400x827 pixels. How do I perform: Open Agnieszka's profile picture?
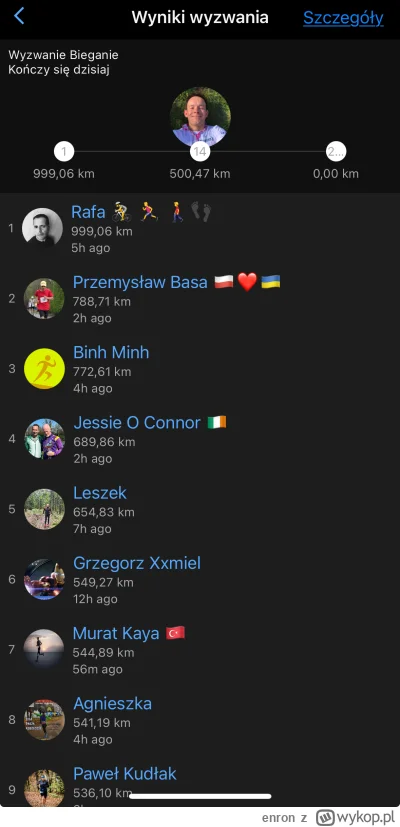pos(44,719)
